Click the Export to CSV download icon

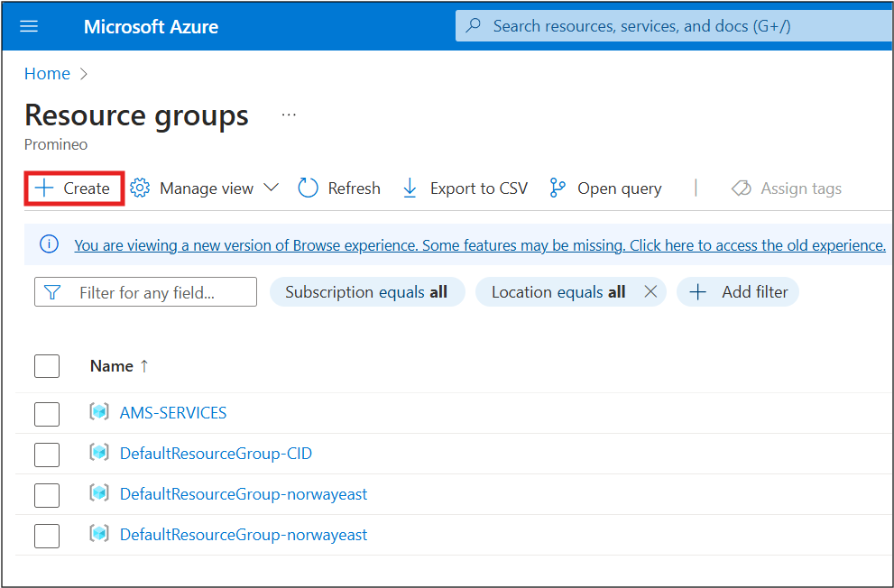click(410, 188)
